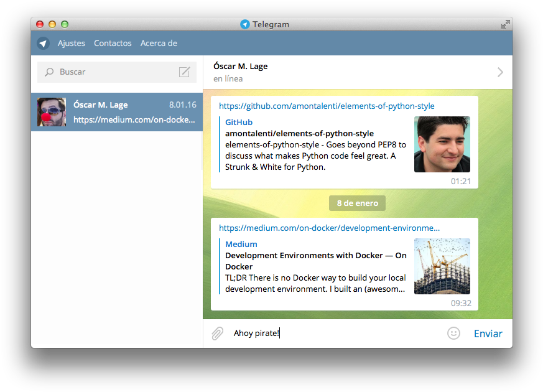Click the paperclip attachment icon
543x392 pixels.
(216, 333)
